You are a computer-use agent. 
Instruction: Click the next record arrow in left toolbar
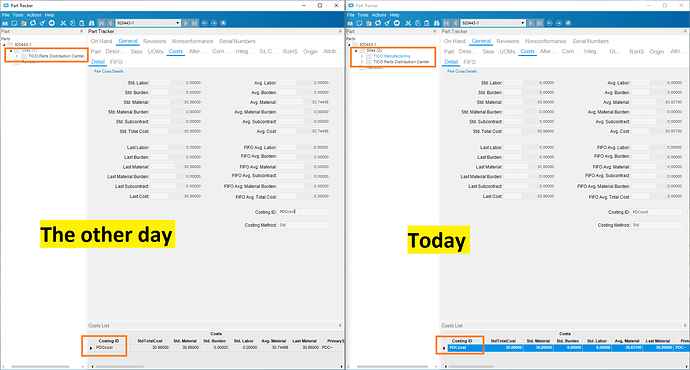click(x=186, y=23)
